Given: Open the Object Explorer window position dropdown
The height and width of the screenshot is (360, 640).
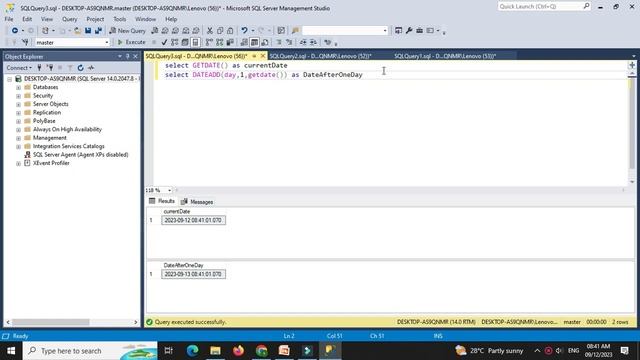Looking at the screenshot, I should tap(120, 56).
